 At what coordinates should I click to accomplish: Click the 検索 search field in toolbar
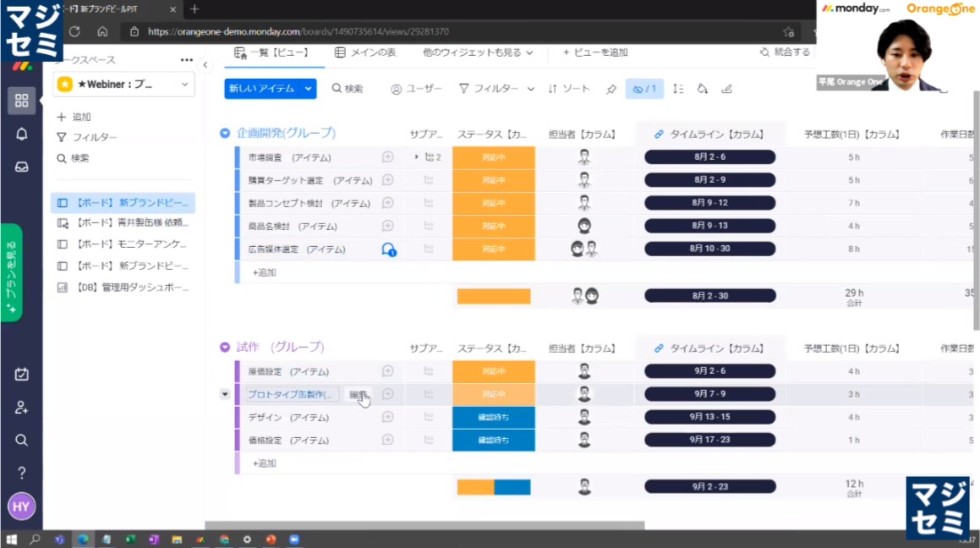tap(348, 89)
